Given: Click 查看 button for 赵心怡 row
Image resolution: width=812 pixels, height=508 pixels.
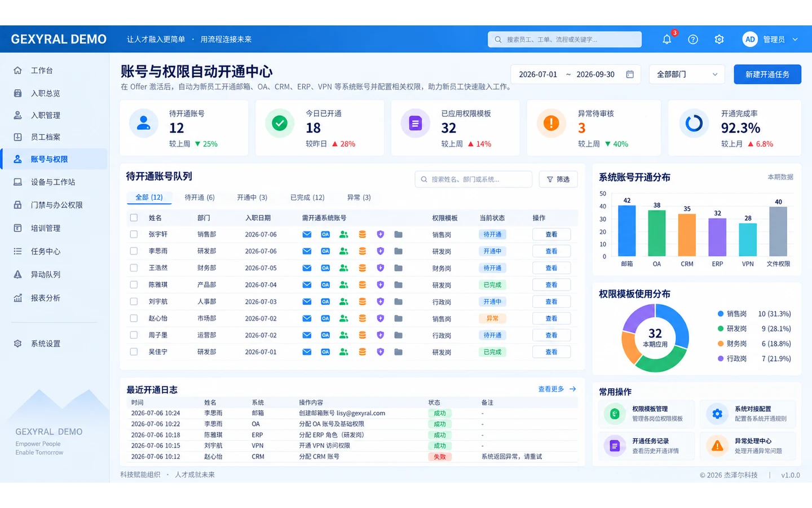Looking at the screenshot, I should [551, 318].
